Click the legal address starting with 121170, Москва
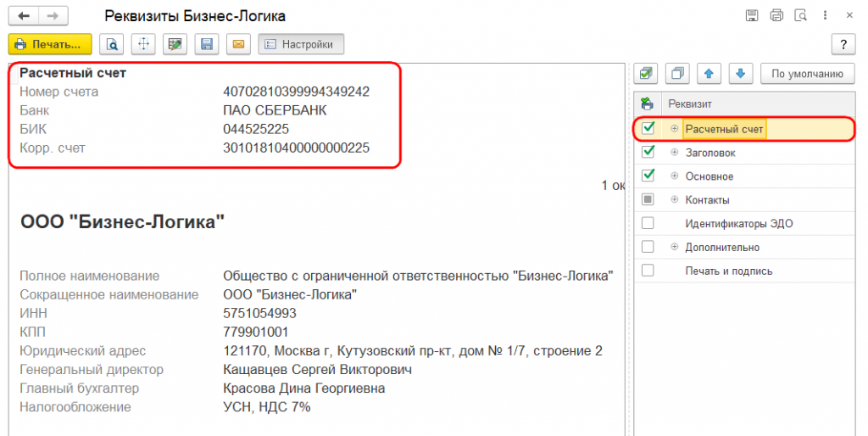Image resolution: width=868 pixels, height=436 pixels. (413, 350)
